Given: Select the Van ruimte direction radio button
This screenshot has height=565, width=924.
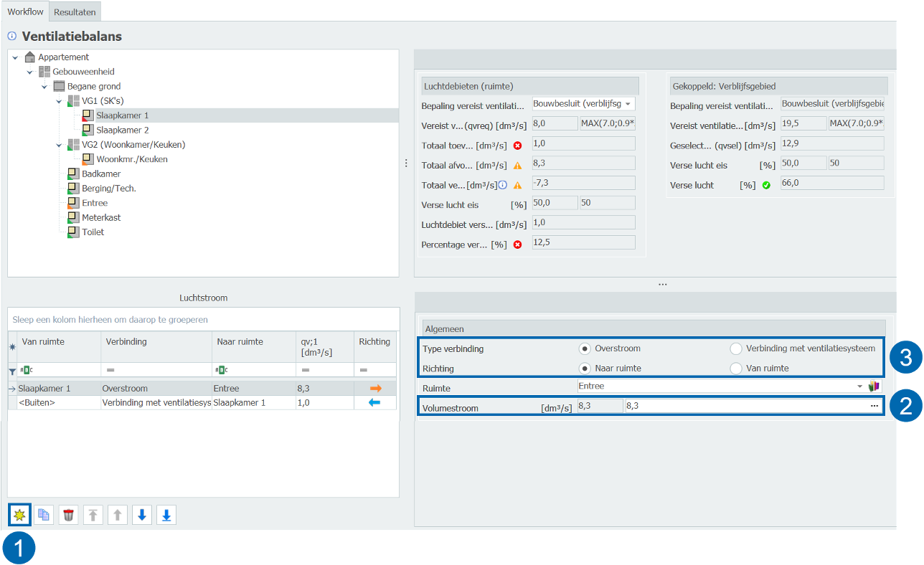Looking at the screenshot, I should tap(735, 368).
